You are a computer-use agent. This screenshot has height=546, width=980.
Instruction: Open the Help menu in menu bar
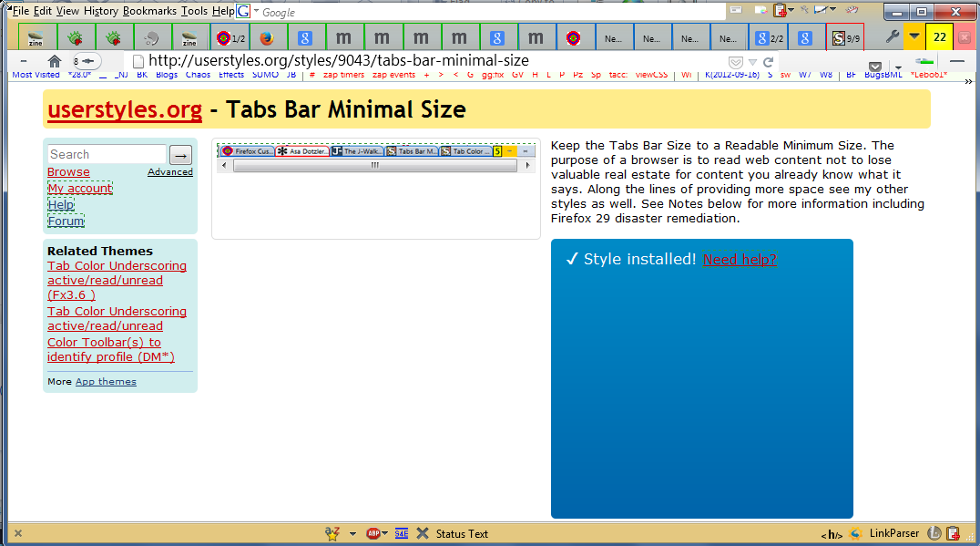click(223, 11)
